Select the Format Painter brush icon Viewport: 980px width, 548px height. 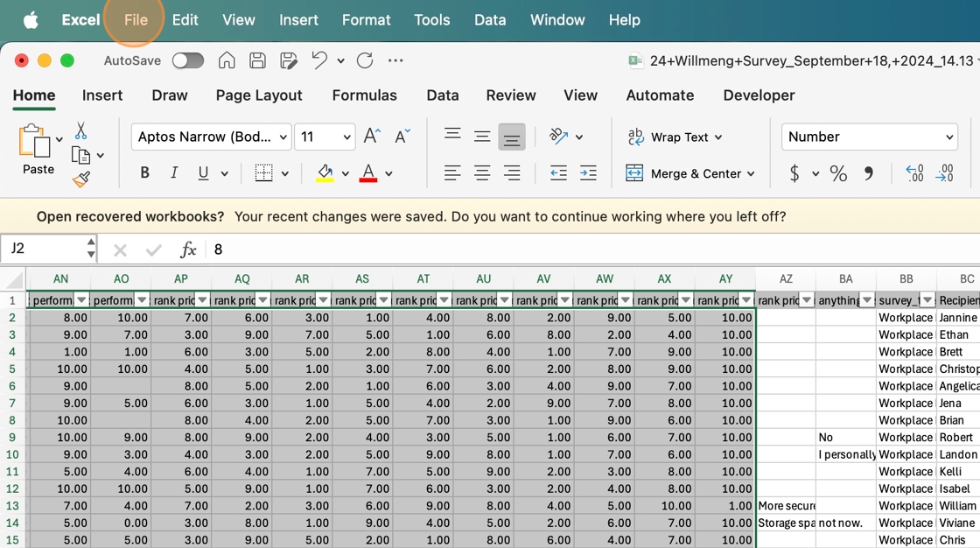click(81, 179)
